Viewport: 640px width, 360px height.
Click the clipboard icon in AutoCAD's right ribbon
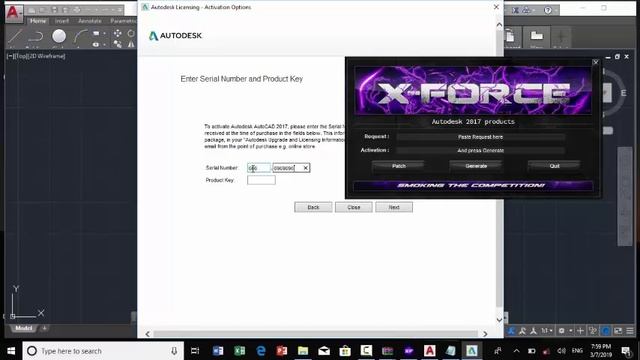(x=510, y=36)
